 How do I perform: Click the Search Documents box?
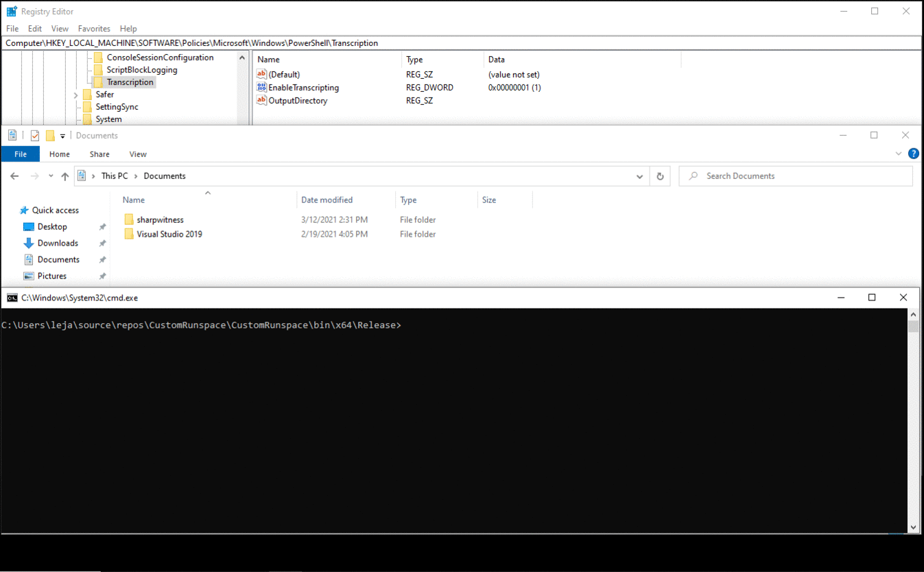[796, 176]
